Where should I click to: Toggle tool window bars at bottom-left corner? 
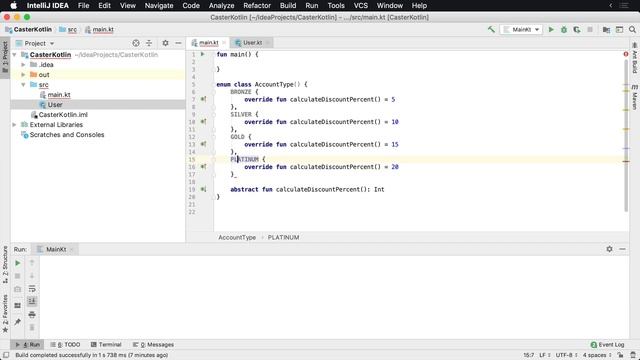[x=6, y=355]
